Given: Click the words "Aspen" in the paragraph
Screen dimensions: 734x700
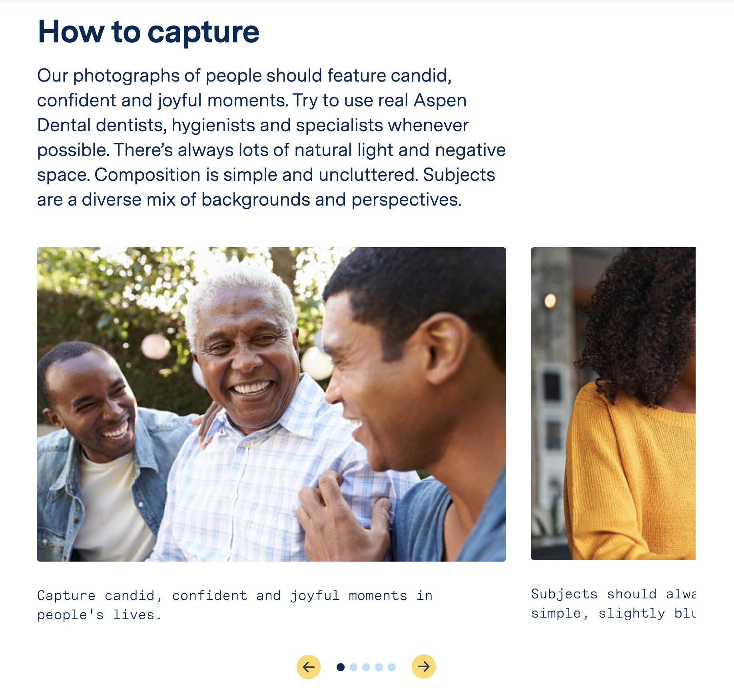Looking at the screenshot, I should (x=440, y=101).
